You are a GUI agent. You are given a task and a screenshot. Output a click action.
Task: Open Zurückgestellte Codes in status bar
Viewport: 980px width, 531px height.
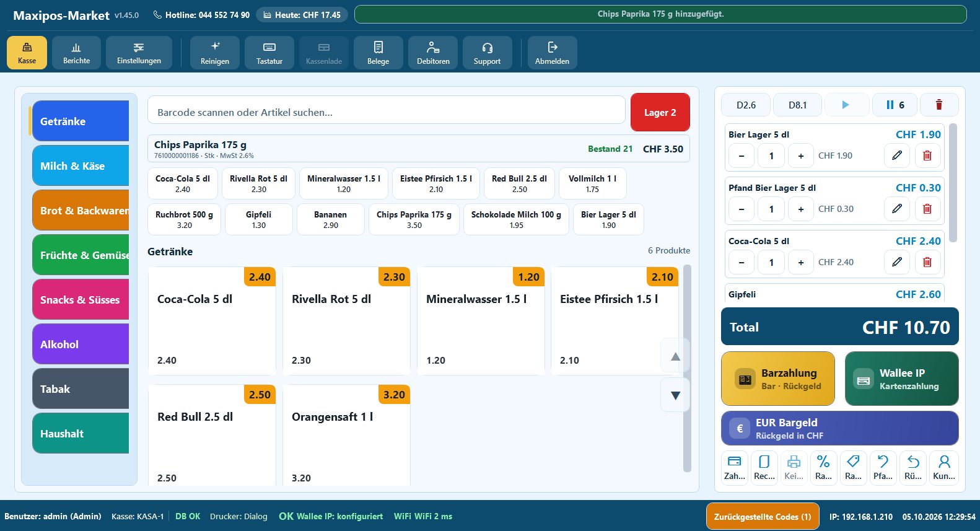[x=763, y=517]
